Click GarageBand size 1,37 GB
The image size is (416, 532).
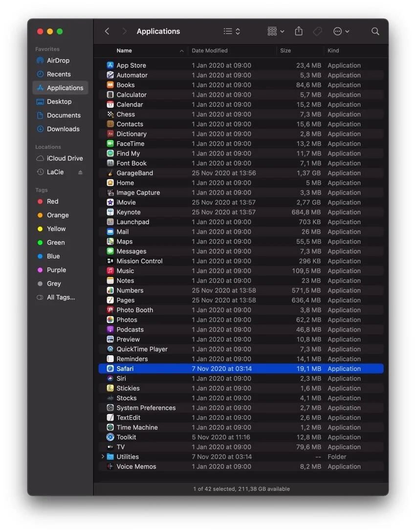[x=308, y=173]
